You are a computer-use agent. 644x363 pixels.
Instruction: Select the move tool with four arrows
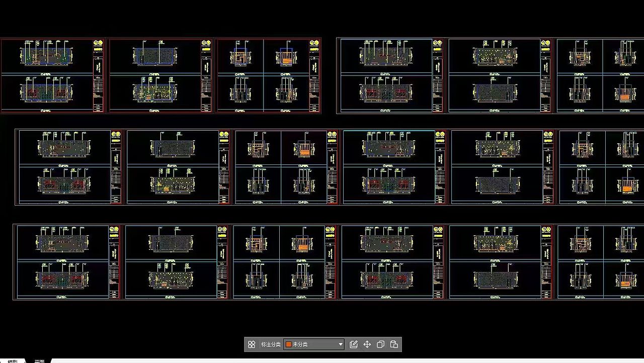pyautogui.click(x=367, y=344)
